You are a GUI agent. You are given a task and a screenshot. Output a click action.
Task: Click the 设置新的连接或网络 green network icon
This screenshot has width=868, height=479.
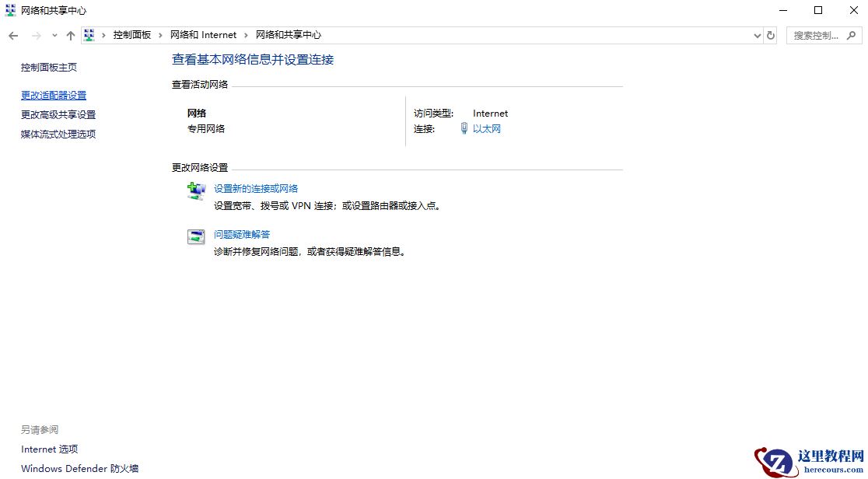(195, 191)
